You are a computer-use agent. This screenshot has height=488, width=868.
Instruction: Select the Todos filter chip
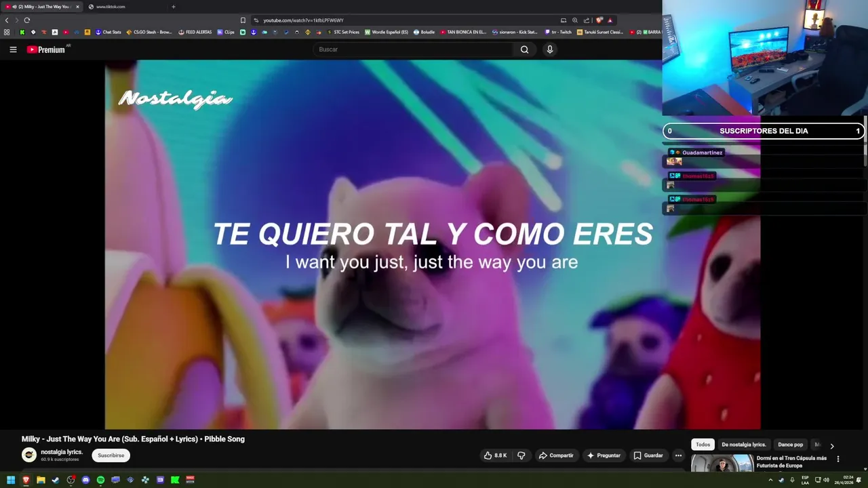point(703,445)
